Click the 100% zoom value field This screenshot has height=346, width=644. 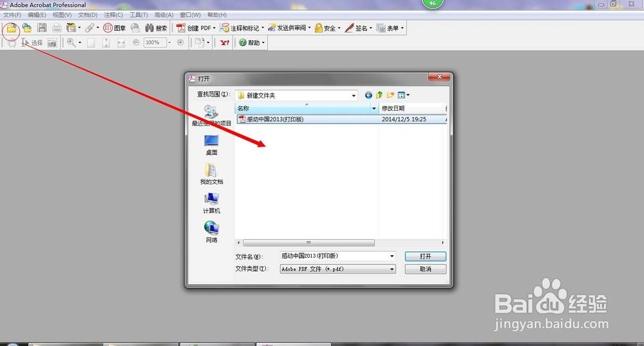click(x=155, y=42)
